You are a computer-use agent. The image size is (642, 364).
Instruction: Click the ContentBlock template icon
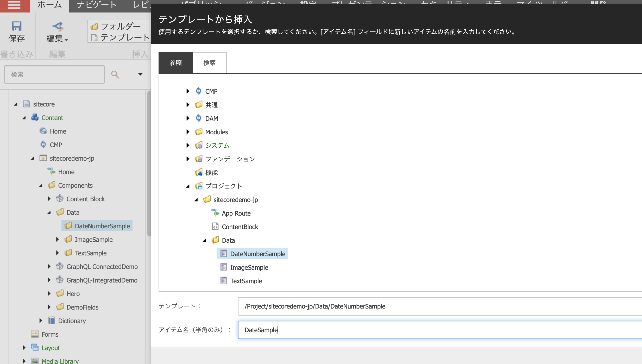pyautogui.click(x=215, y=227)
